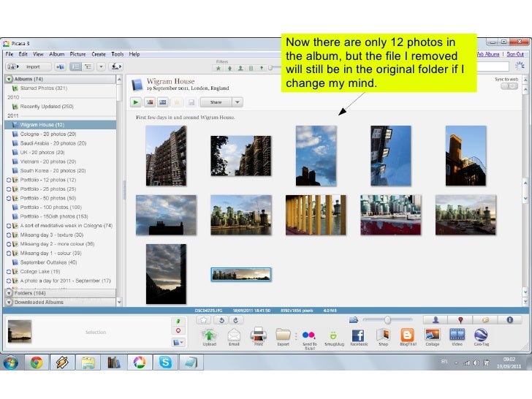Create movie presentation from album header
532x399 pixels.
coord(163,102)
